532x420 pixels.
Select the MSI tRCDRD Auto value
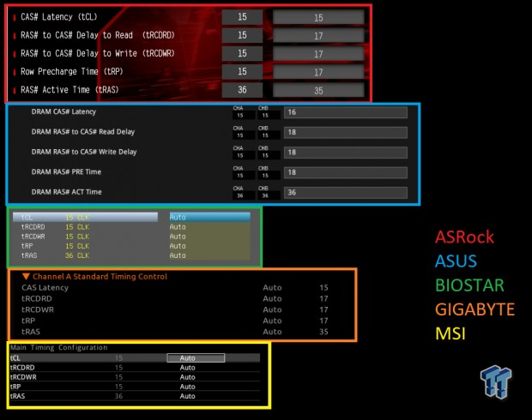click(187, 368)
